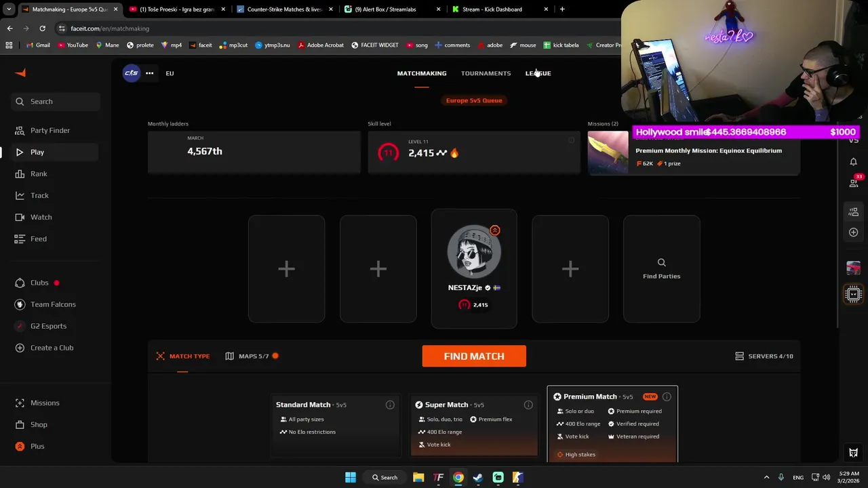Switch to Tournaments tab
The width and height of the screenshot is (868, 488).
click(x=486, y=73)
